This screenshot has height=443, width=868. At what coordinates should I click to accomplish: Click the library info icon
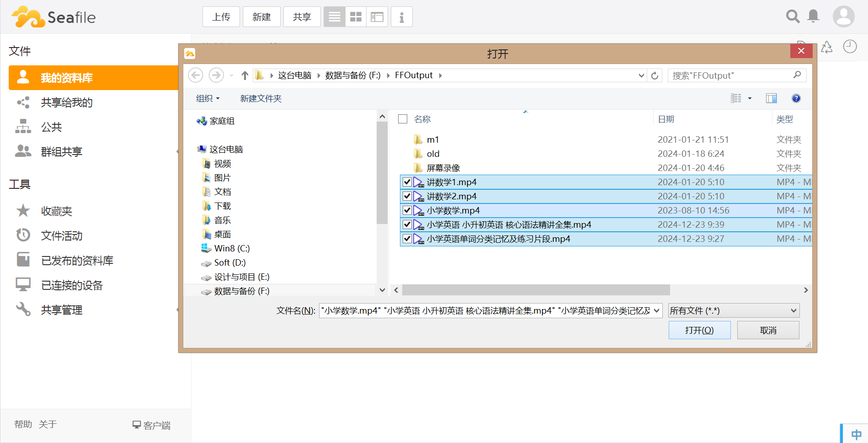(401, 17)
